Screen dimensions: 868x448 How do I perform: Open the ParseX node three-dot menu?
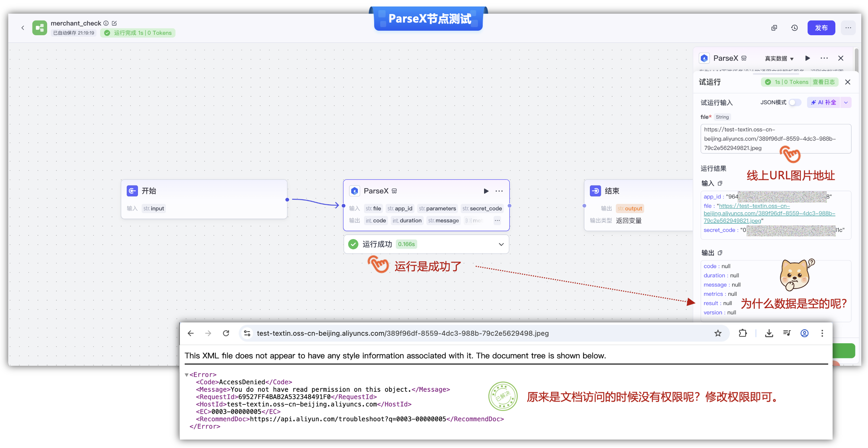coord(499,191)
